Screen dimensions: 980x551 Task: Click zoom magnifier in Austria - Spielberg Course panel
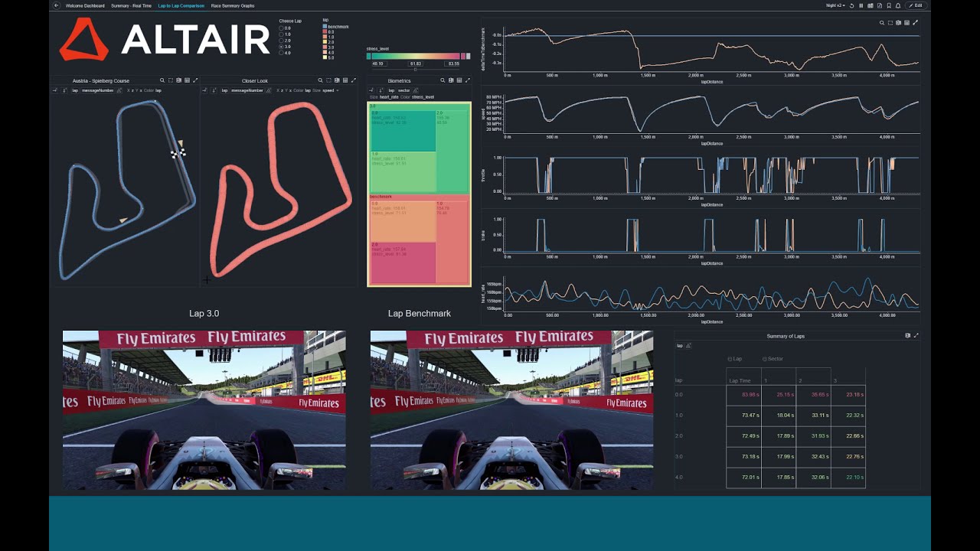pyautogui.click(x=162, y=80)
